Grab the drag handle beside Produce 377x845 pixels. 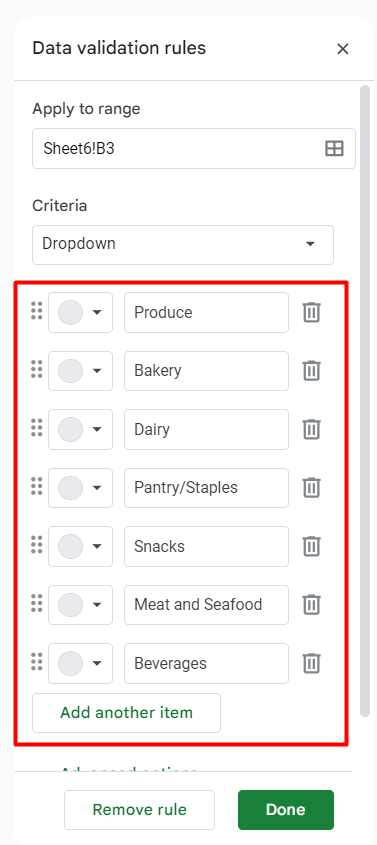[x=37, y=311]
